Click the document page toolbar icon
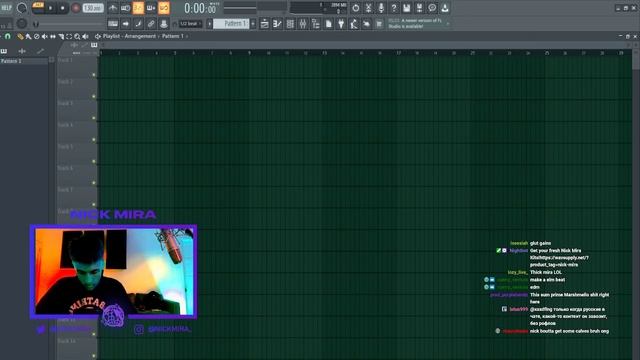 [329, 24]
